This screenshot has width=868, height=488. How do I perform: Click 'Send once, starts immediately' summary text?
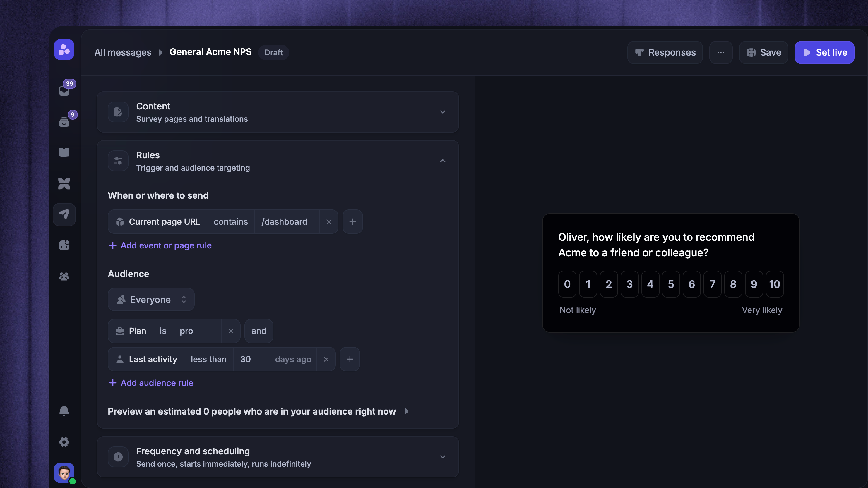pos(223,464)
